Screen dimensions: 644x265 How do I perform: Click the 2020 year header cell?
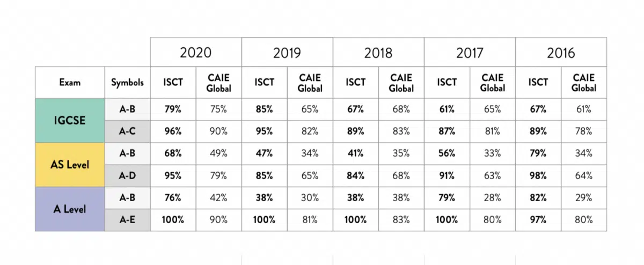(x=196, y=52)
